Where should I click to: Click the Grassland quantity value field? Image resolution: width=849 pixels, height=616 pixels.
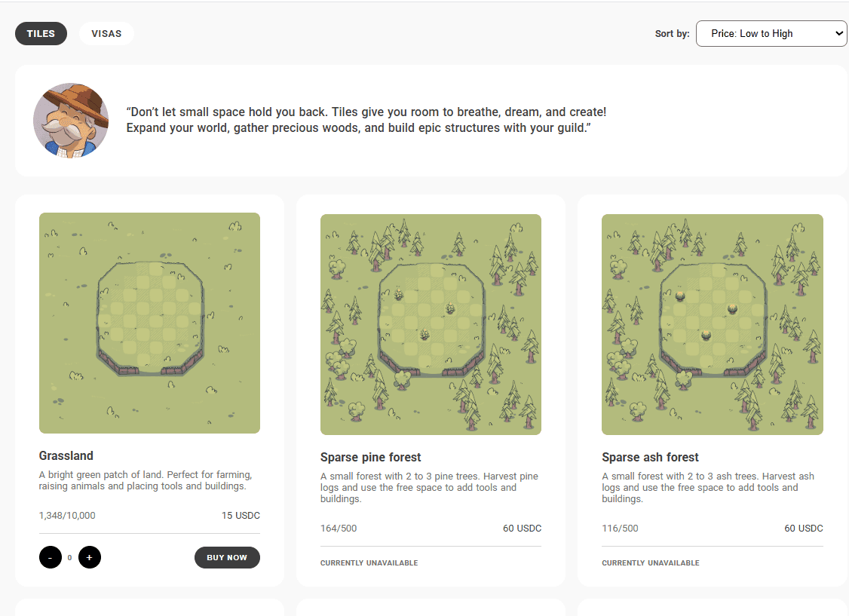[70, 558]
